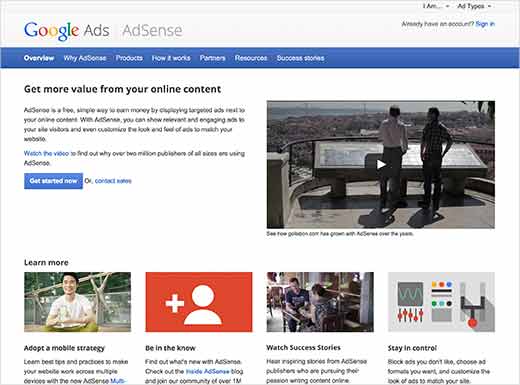Go to Success stories tab
The width and height of the screenshot is (520, 385).
click(300, 58)
